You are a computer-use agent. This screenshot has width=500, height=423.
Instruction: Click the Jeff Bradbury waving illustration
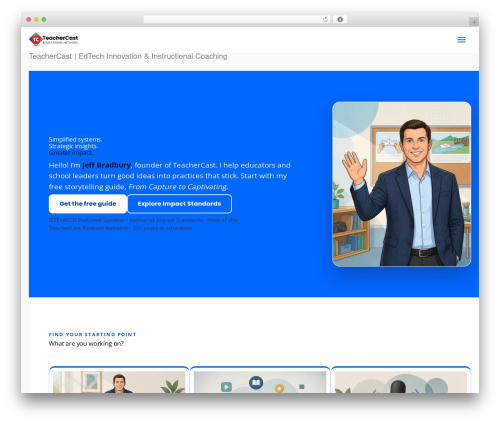pos(402,184)
